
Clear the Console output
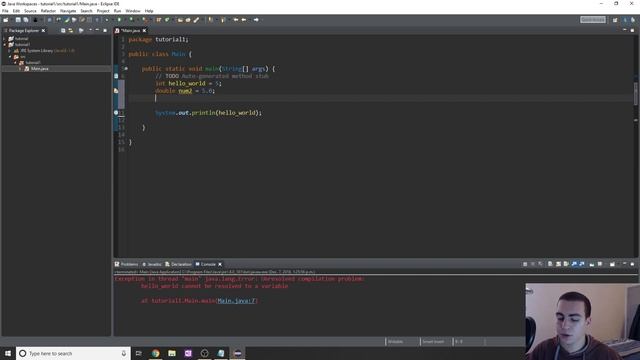click(550, 264)
